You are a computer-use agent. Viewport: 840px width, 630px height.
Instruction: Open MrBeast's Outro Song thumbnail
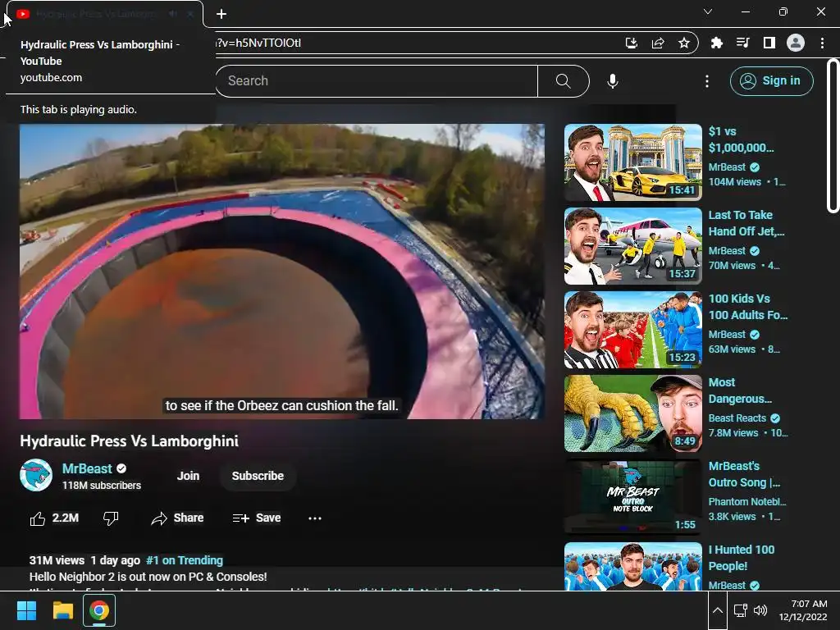coord(633,497)
